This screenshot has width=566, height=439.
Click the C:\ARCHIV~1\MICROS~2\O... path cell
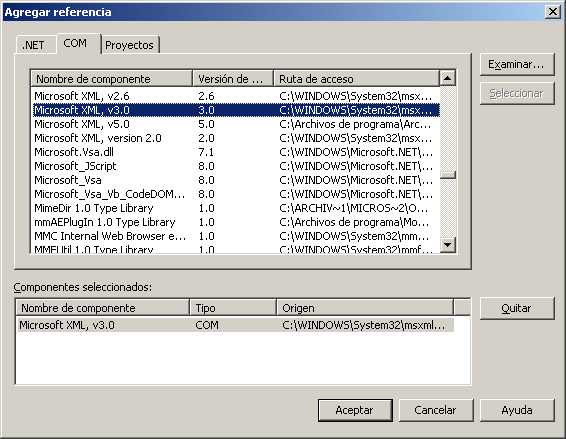(354, 208)
